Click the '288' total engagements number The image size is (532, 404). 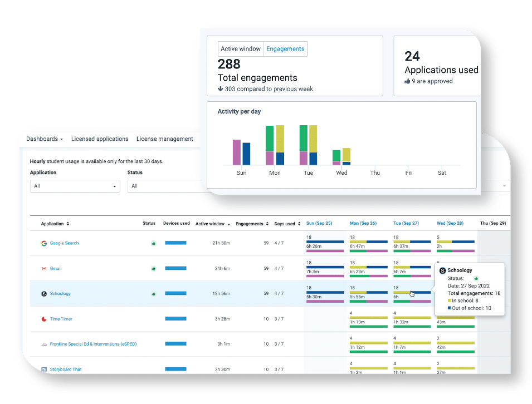pos(229,64)
